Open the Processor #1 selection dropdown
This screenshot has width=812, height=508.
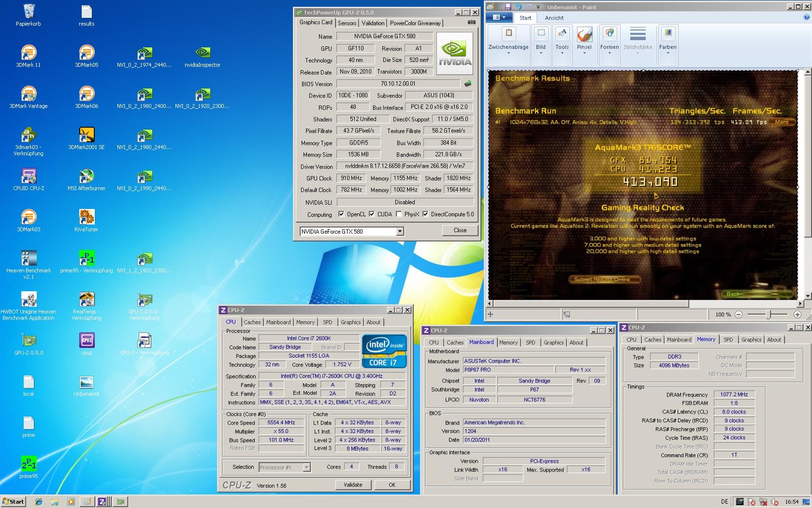[x=307, y=467]
